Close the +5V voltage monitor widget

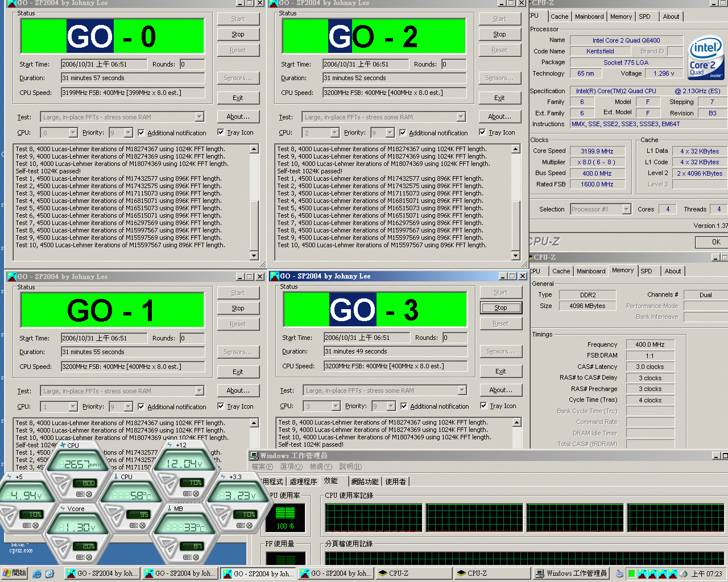click(35, 525)
